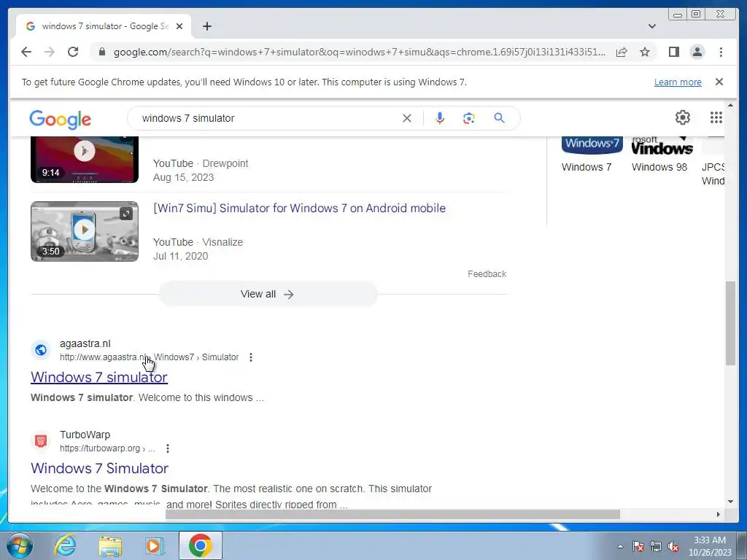Close the windows 7 simulator tab
This screenshot has width=747, height=560.
(x=179, y=26)
